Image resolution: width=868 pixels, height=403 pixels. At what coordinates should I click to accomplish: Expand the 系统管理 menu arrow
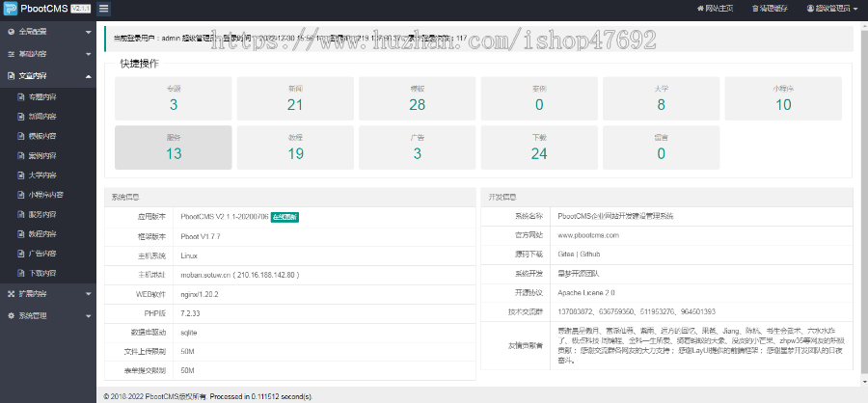(x=89, y=316)
